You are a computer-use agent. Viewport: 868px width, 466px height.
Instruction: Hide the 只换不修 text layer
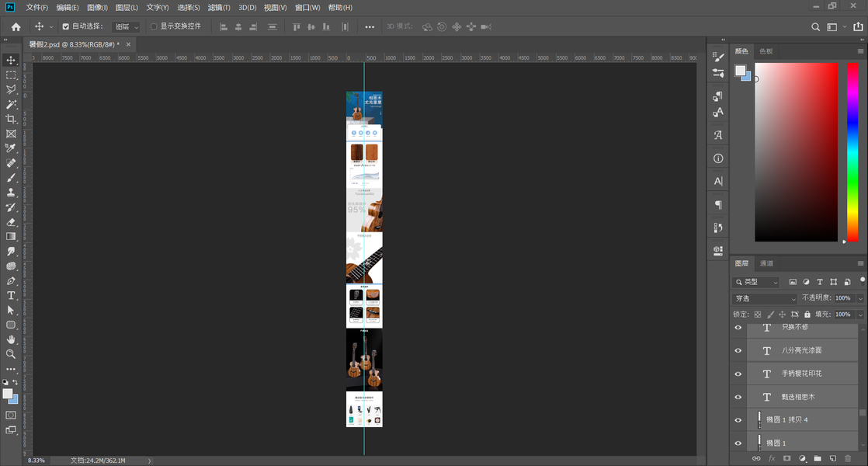(x=738, y=327)
